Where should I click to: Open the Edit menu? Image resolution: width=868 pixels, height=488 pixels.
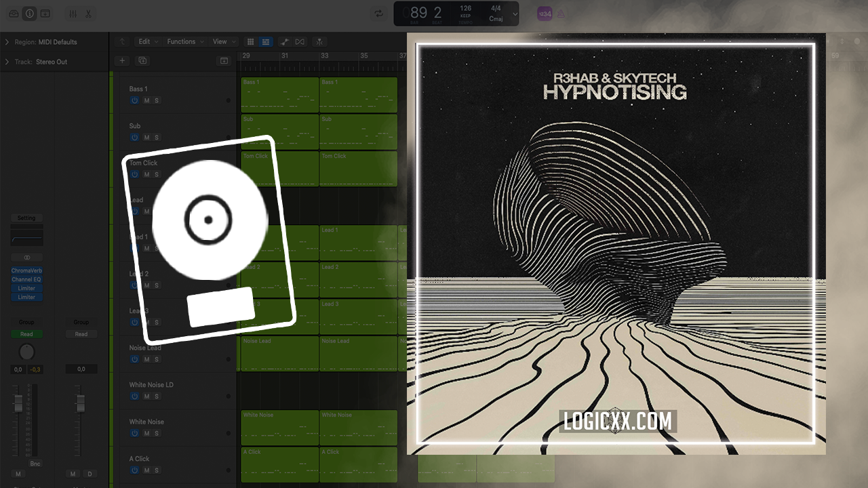(x=147, y=41)
